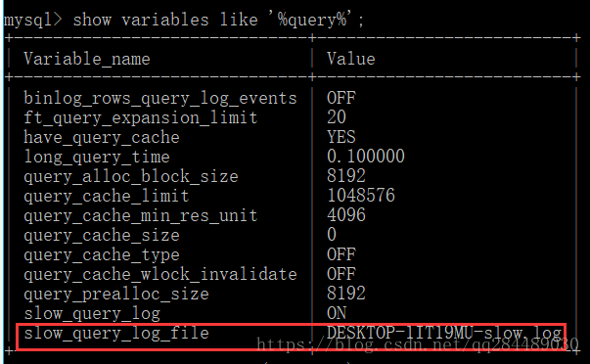Select the Variable_name column header
This screenshot has height=364, width=590.
pos(87,59)
